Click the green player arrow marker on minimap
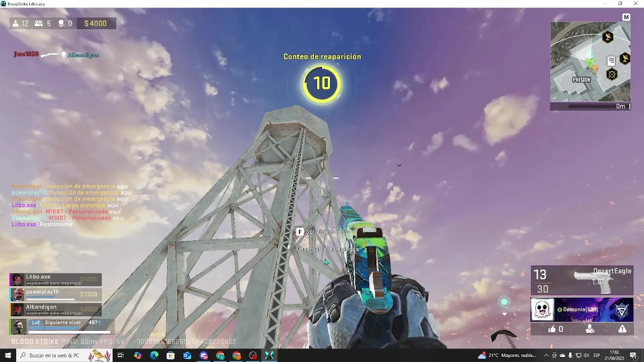644x362 pixels. [x=590, y=62]
